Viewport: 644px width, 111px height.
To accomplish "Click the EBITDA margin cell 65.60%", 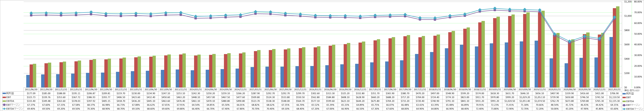I will pos(614,109).
